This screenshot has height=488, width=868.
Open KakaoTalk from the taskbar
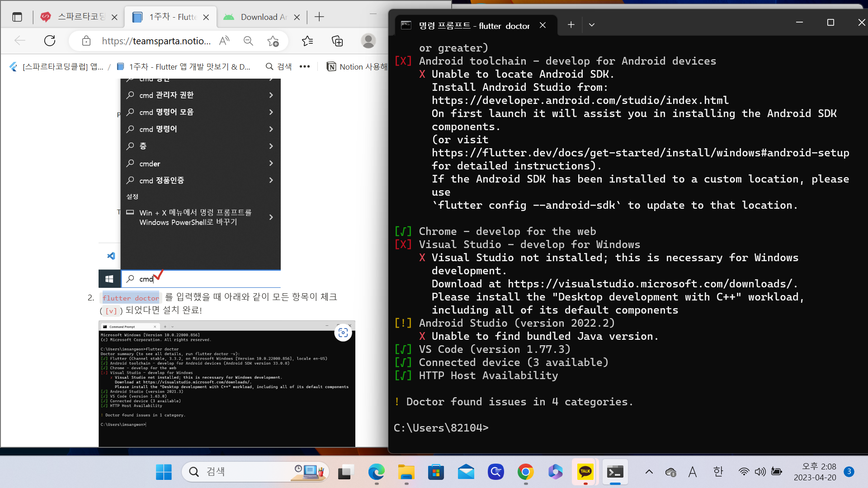click(x=585, y=472)
